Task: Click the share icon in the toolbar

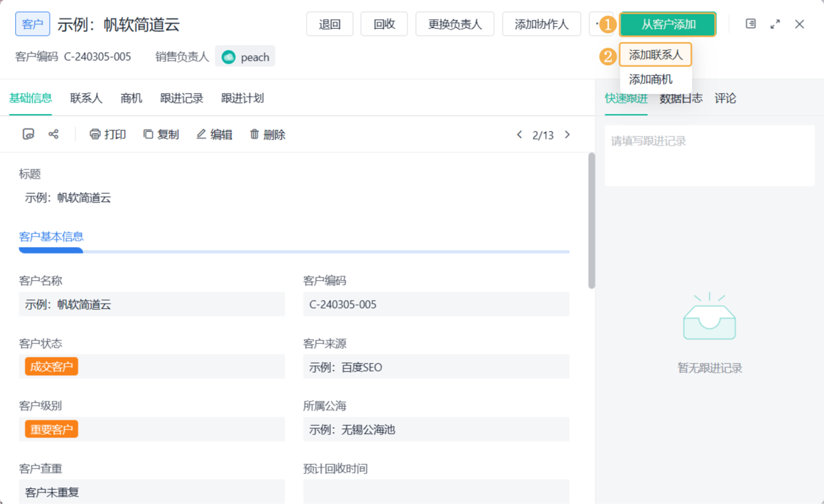Action: click(x=54, y=135)
